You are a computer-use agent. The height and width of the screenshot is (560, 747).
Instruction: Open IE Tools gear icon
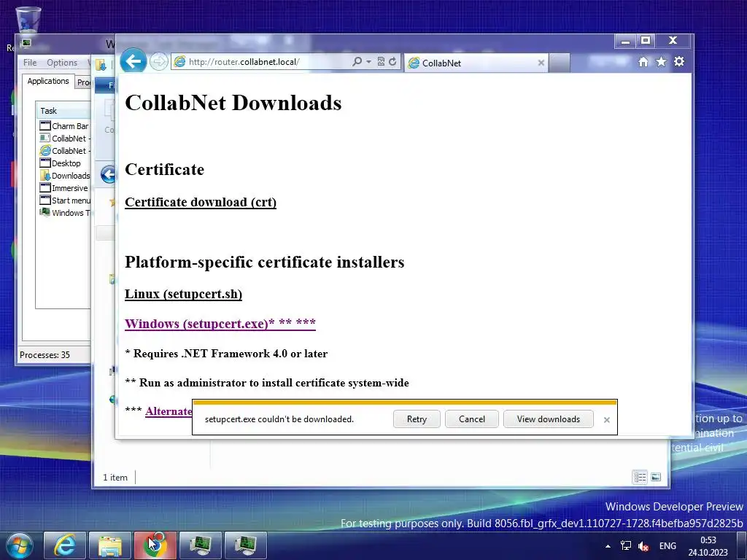point(679,61)
